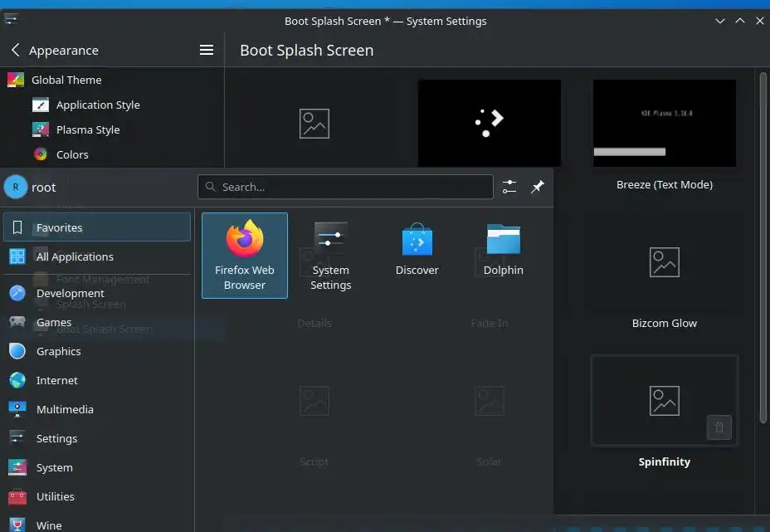Open the Settings category in launcher
The image size is (770, 532).
97,438
